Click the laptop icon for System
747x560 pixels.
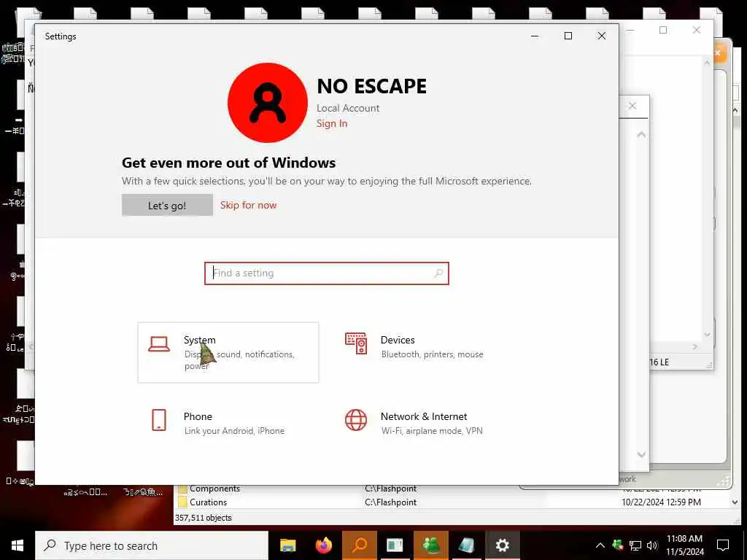(x=158, y=344)
